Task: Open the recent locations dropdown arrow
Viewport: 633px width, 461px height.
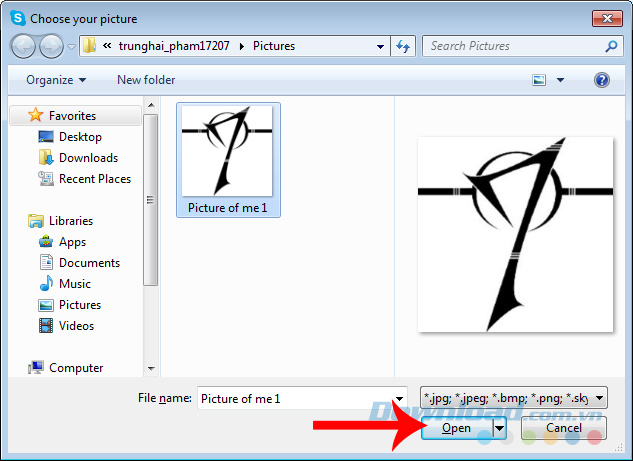Action: click(71, 47)
